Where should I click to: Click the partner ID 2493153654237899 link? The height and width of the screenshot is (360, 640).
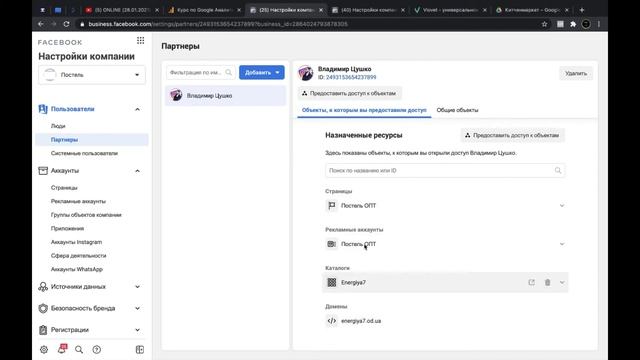coord(351,77)
